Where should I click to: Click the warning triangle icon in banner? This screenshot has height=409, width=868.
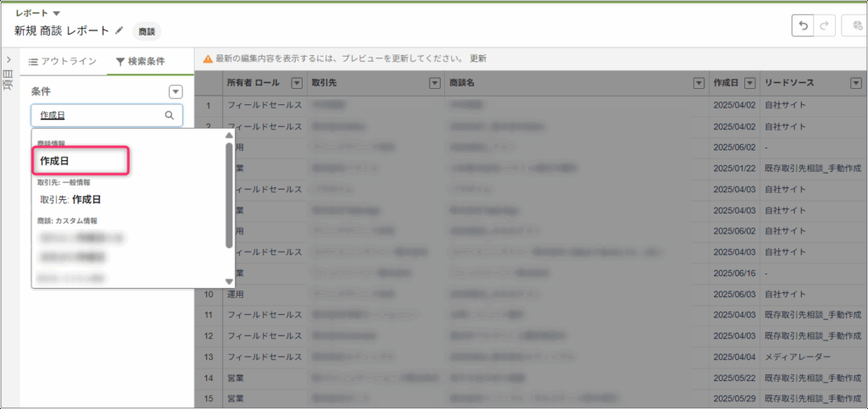(207, 58)
